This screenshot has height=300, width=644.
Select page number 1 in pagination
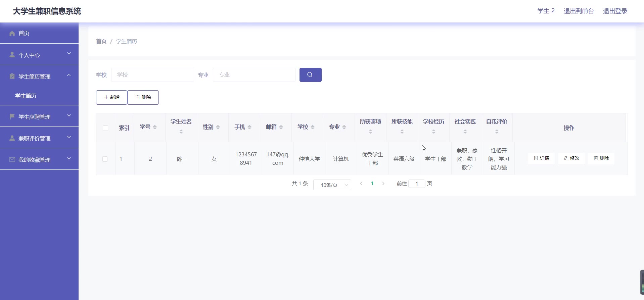point(372,184)
